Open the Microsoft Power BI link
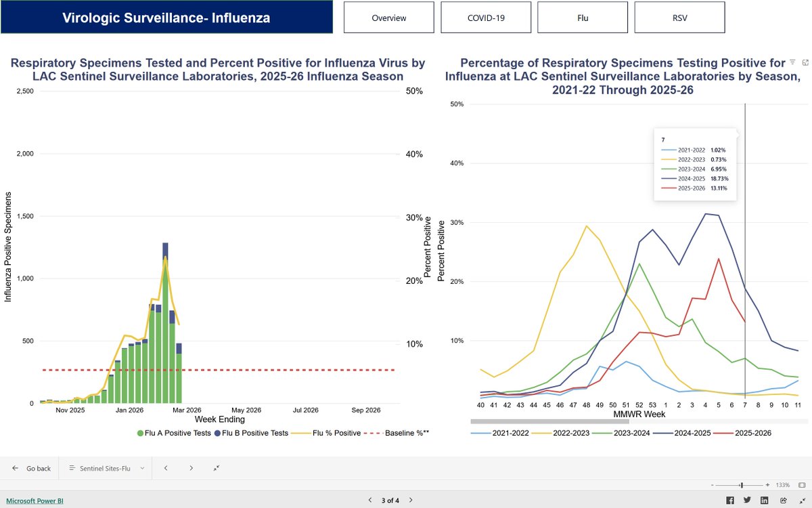Image resolution: width=812 pixels, height=508 pixels. [x=35, y=501]
